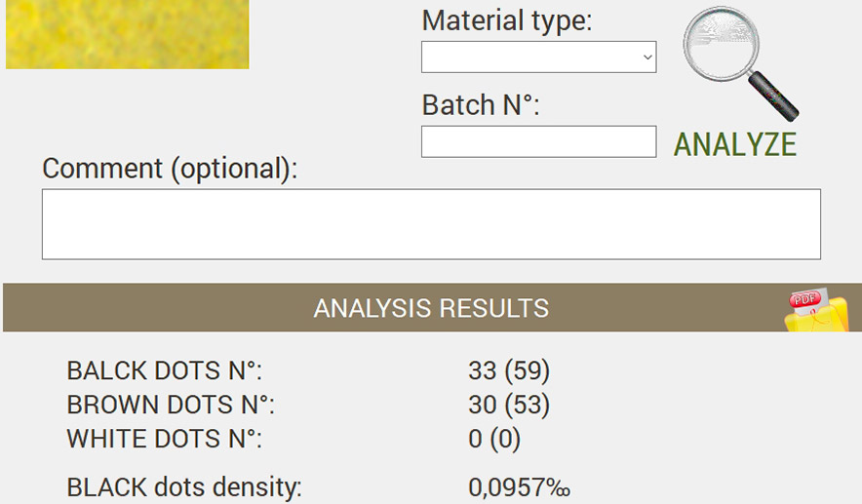Open the Material type dropdown
Screen dimensions: 862x504
(x=538, y=57)
